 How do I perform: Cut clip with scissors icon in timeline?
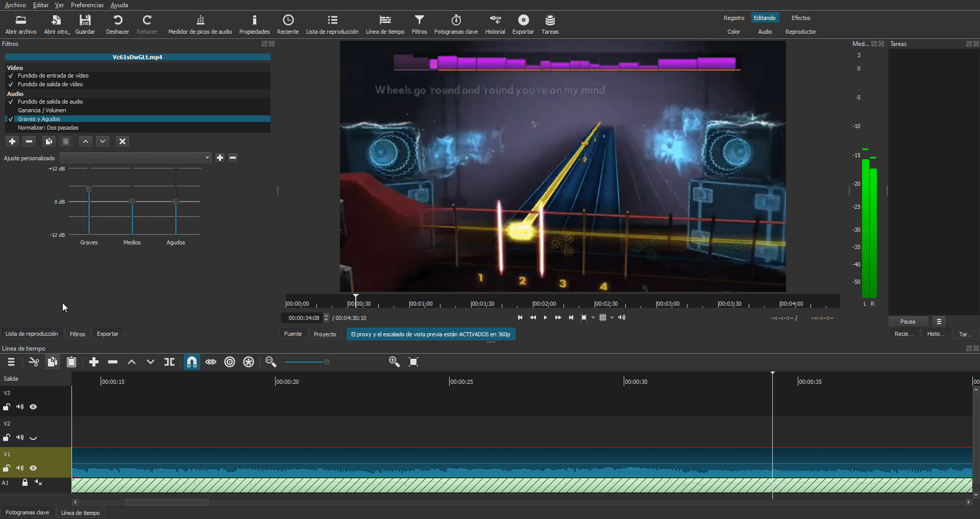click(34, 362)
